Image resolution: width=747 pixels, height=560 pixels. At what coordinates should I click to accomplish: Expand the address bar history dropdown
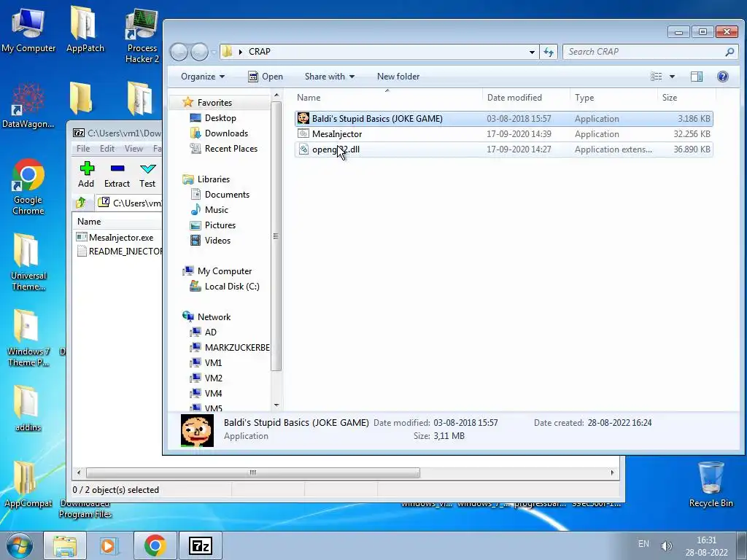pos(532,52)
